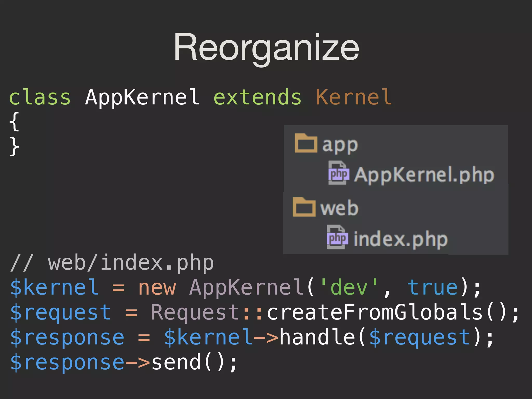The width and height of the screenshot is (532, 399).
Task: Click the orange 'Kernel' parent class
Action: [x=354, y=97]
